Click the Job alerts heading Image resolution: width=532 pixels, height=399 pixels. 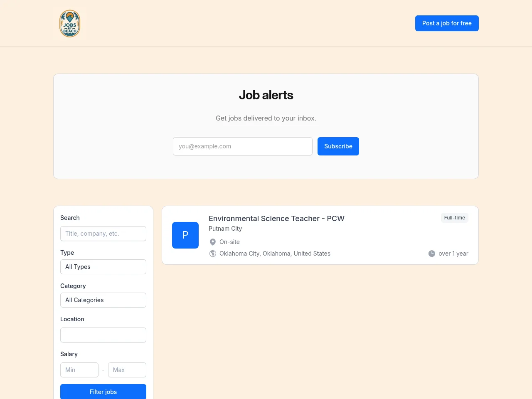266,95
